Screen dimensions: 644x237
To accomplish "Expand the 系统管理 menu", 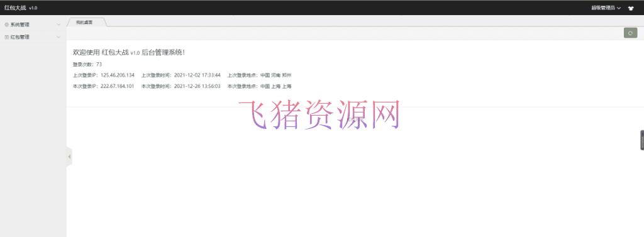I will pos(33,25).
